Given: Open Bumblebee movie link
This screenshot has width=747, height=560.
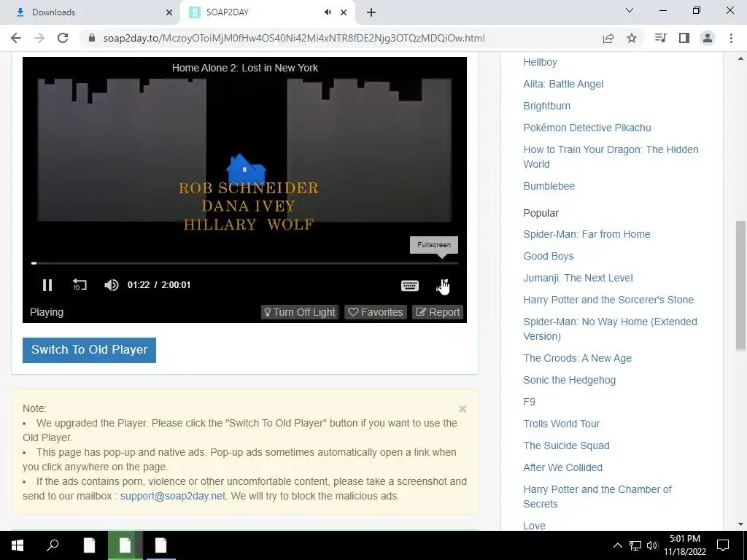Looking at the screenshot, I should pos(549,186).
